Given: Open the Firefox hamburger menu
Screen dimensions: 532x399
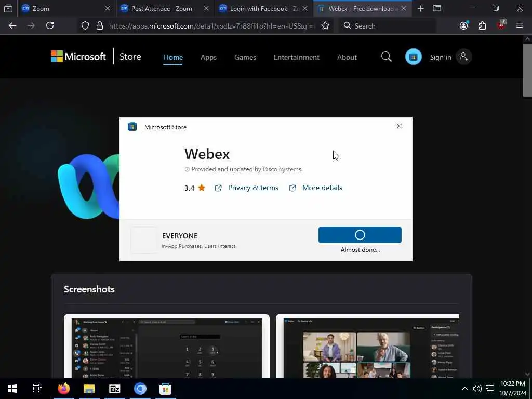Looking at the screenshot, I should pyautogui.click(x=520, y=25).
